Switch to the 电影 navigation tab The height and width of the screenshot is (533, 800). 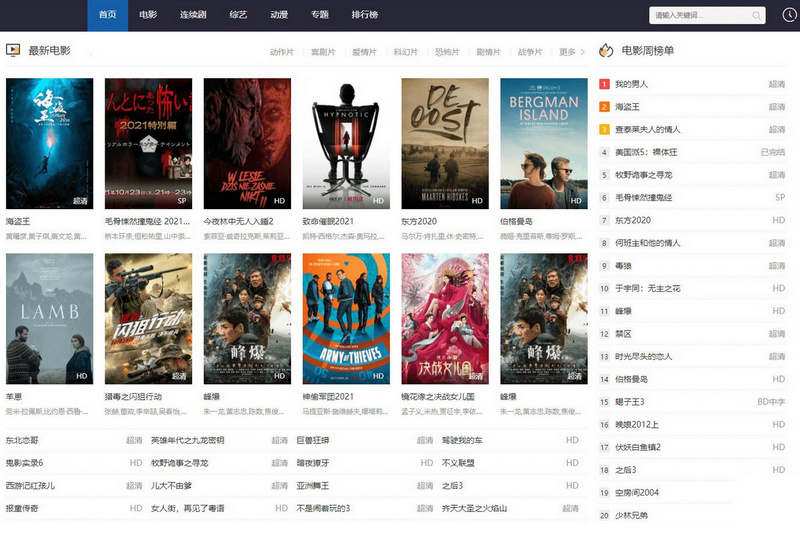(x=148, y=15)
